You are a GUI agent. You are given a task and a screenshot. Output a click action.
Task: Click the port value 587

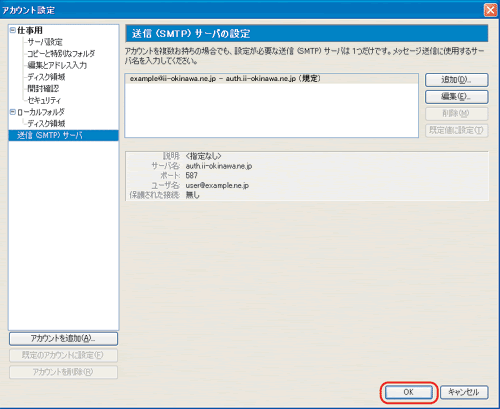point(192,175)
